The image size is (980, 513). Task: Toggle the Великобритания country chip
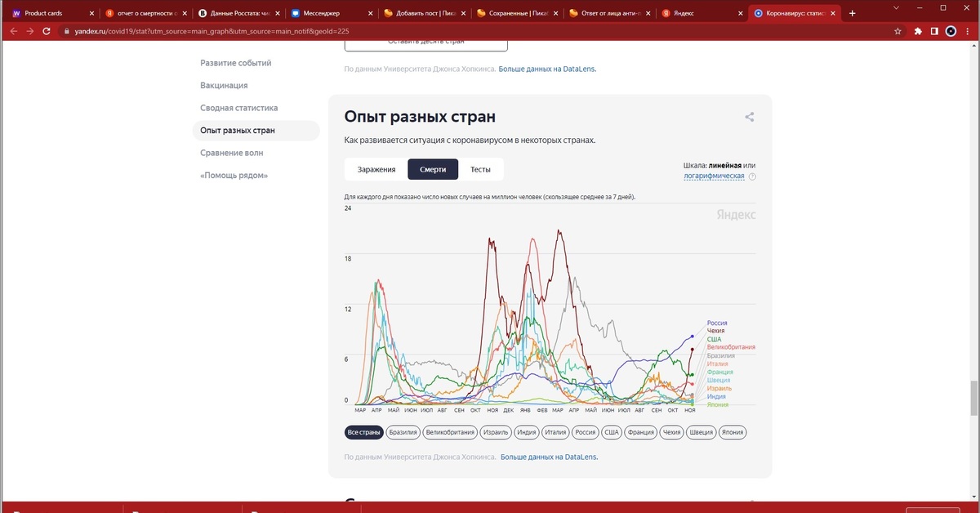point(450,432)
